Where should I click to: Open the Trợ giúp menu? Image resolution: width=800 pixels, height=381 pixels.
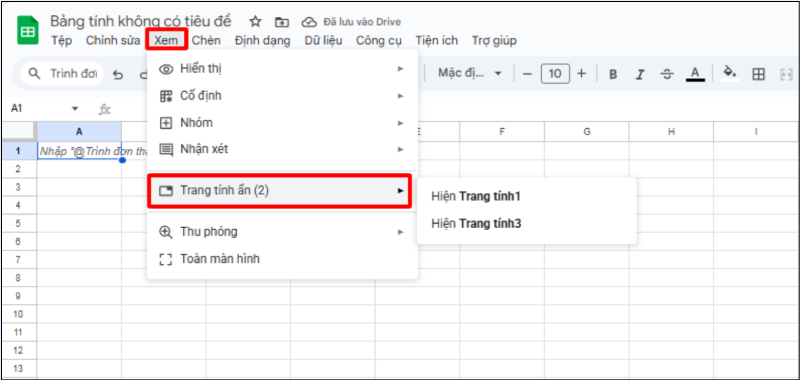tap(494, 41)
